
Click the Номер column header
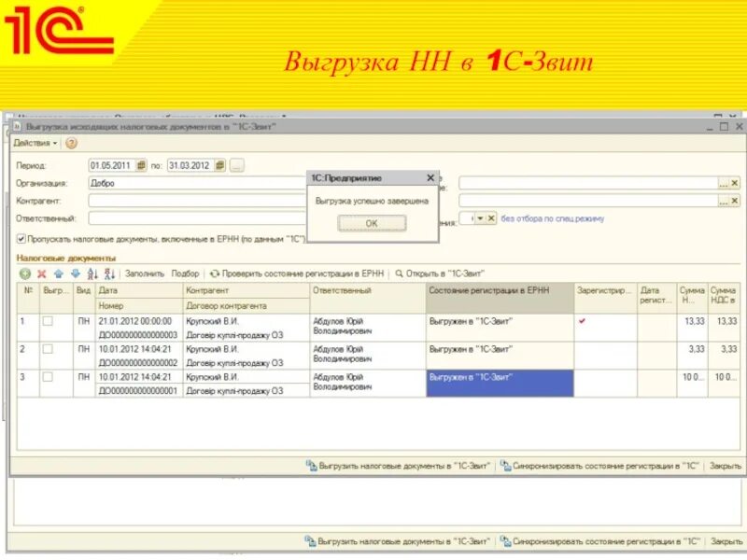tap(139, 306)
